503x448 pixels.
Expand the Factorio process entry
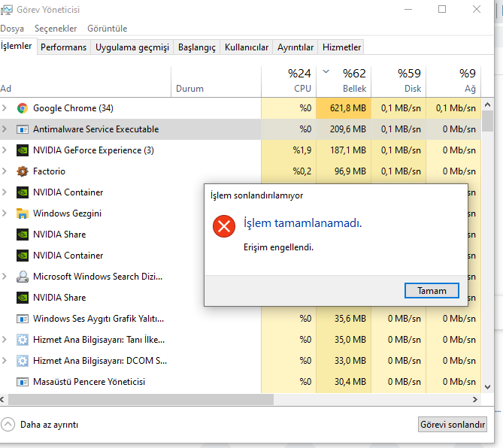point(5,171)
